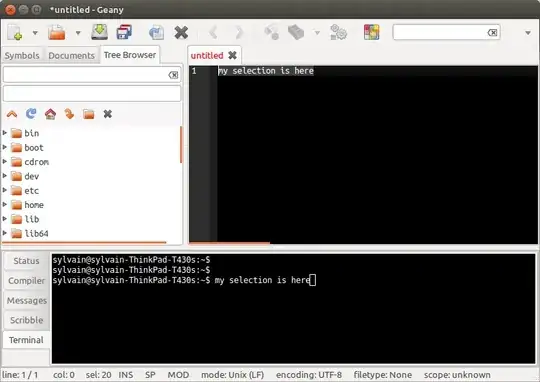Close the current file with X icon
540x382 pixels.
pos(181,33)
